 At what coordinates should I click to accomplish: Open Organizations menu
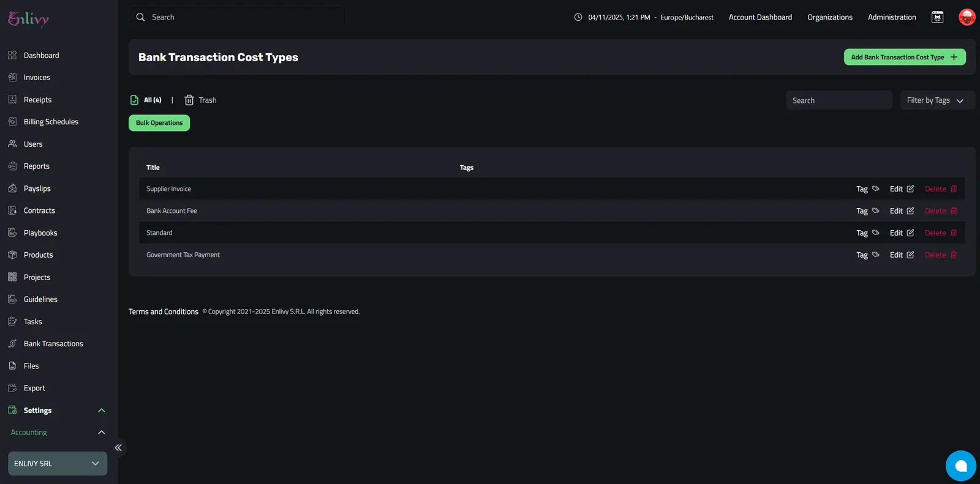click(x=830, y=17)
